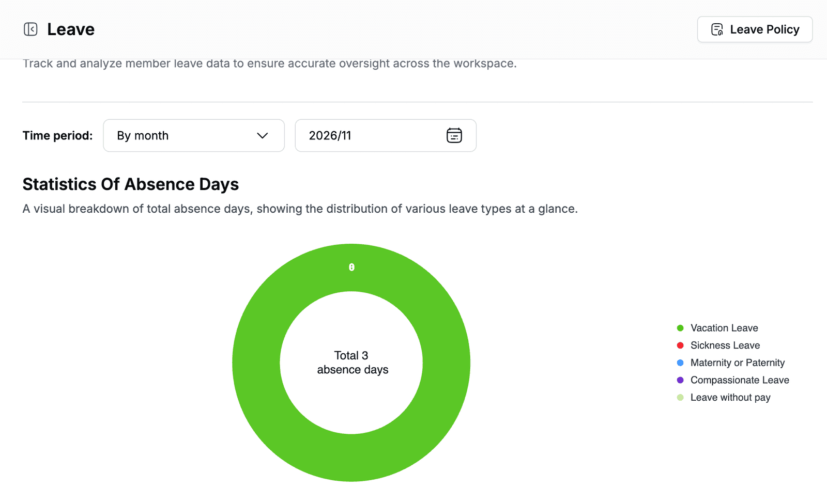827x504 pixels.
Task: Open the calendar picker icon
Action: click(x=454, y=135)
